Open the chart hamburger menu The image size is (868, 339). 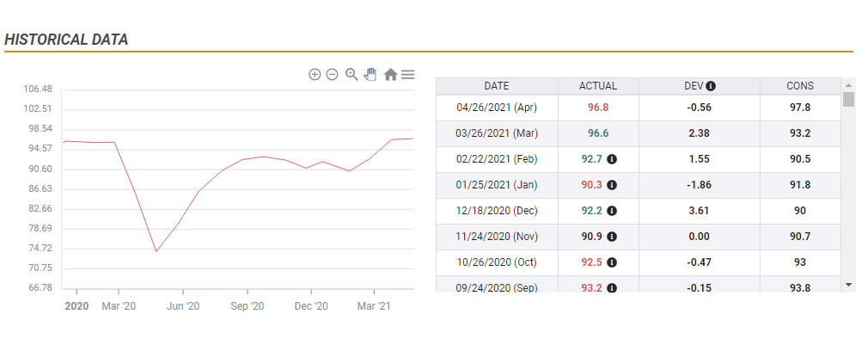[x=408, y=74]
